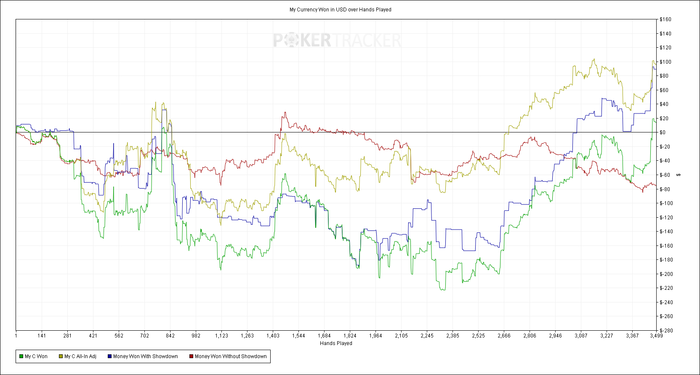
Task: Click the "$40" y-axis label
Action: (663, 104)
